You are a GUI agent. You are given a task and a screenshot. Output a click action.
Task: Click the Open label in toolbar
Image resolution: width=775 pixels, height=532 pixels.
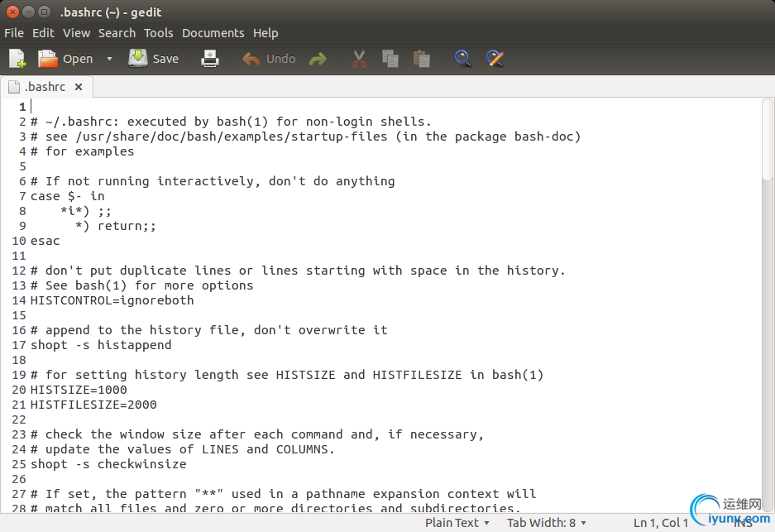78,60
